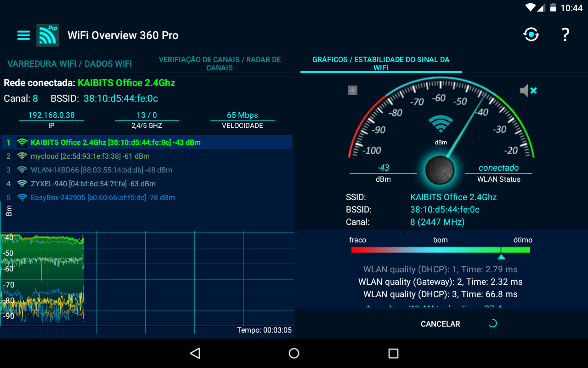Tap the '-43' dBm reading under gauge
The width and height of the screenshot is (588, 368).
(383, 168)
